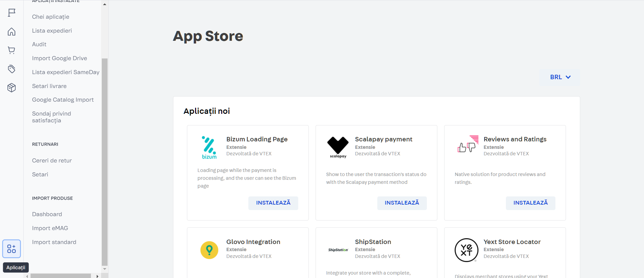644x278 pixels.
Task: Open the BRL currency dropdown
Action: click(560, 77)
